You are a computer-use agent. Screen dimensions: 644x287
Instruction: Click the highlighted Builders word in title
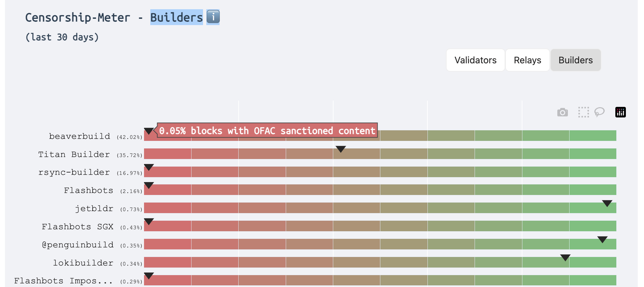[176, 17]
